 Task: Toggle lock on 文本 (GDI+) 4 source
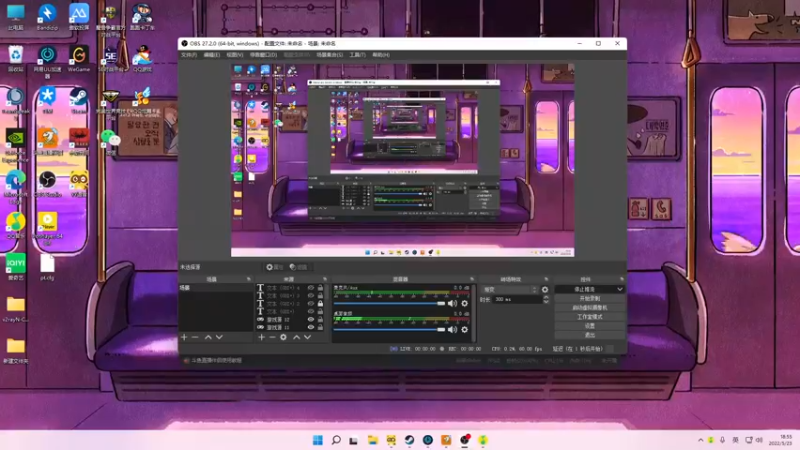[320, 288]
